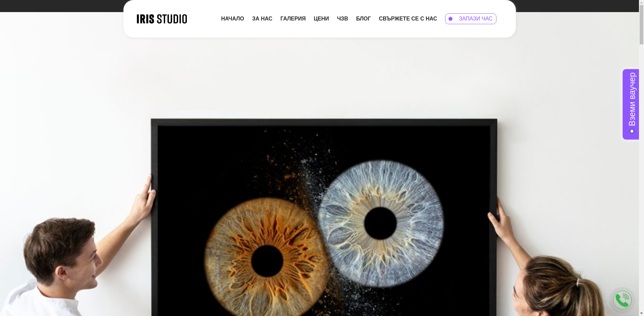Click the white dot on the voucher tab
Viewport: 644px width, 316px height.
pos(632,131)
